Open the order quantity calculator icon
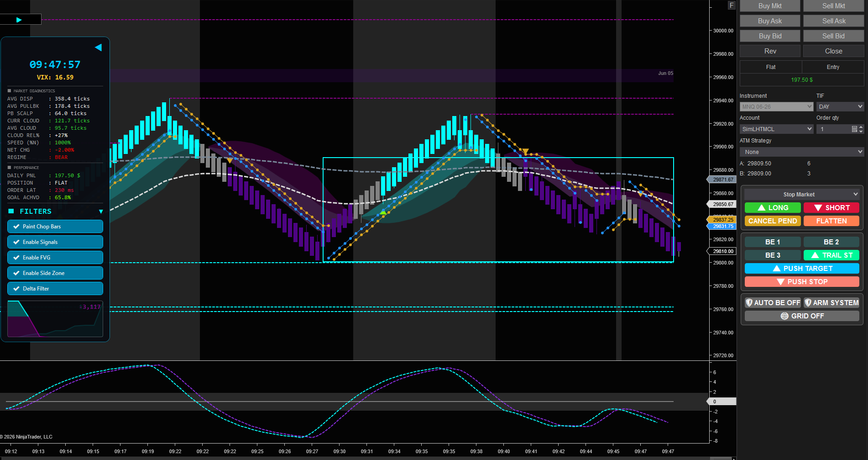The height and width of the screenshot is (460, 868). pos(854,129)
